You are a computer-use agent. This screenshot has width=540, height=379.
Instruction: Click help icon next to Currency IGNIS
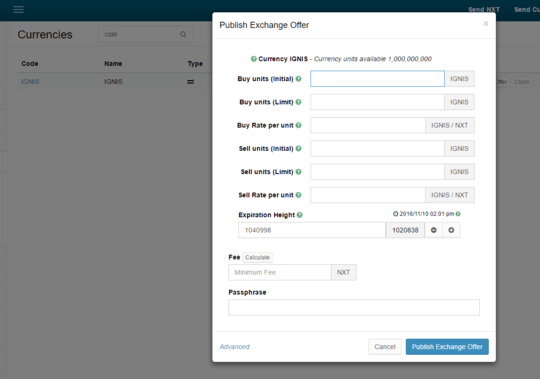[253, 59]
